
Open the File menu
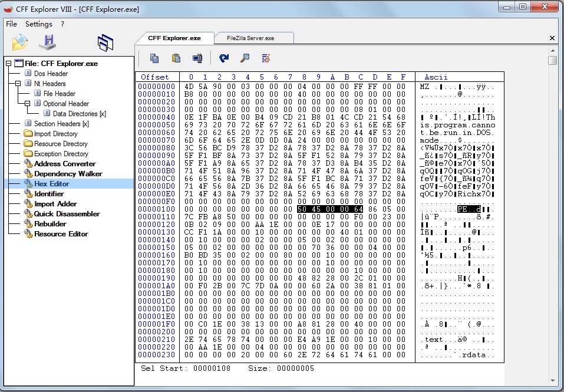tap(12, 24)
